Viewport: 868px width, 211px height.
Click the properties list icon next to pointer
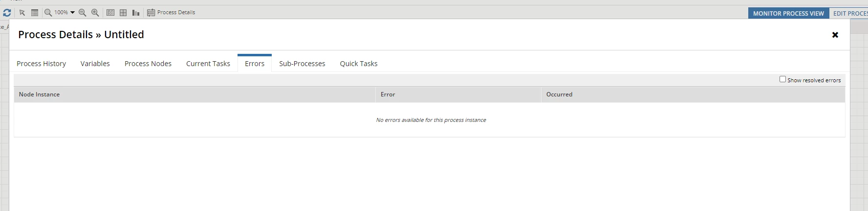pos(35,13)
